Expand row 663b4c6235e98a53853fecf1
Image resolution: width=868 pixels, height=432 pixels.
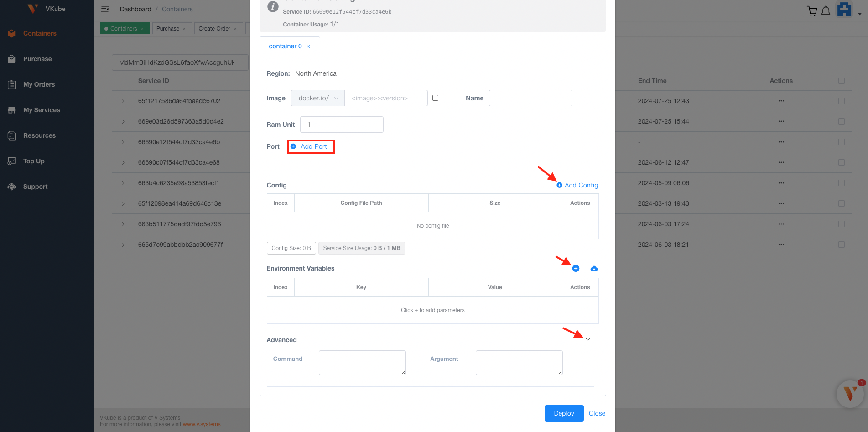tap(123, 183)
